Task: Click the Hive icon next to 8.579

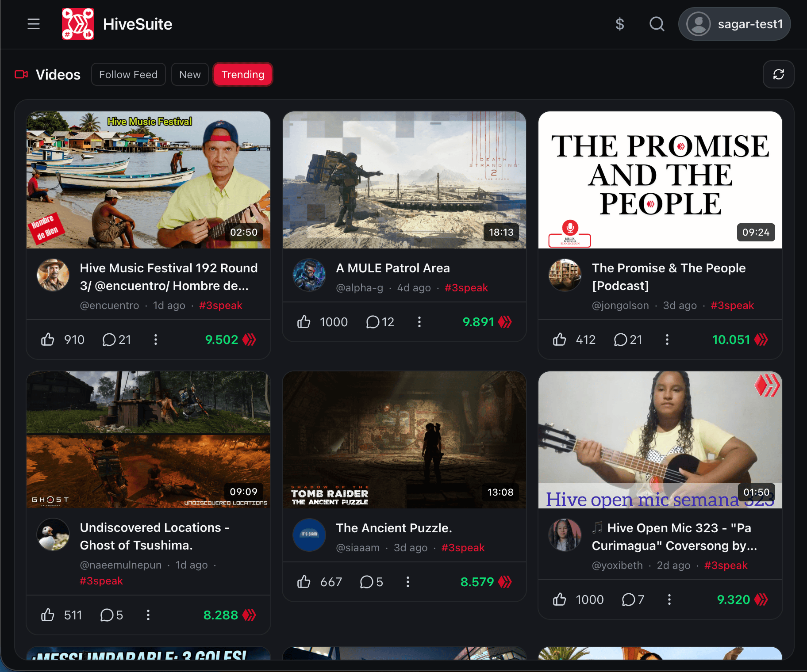Action: (x=505, y=582)
